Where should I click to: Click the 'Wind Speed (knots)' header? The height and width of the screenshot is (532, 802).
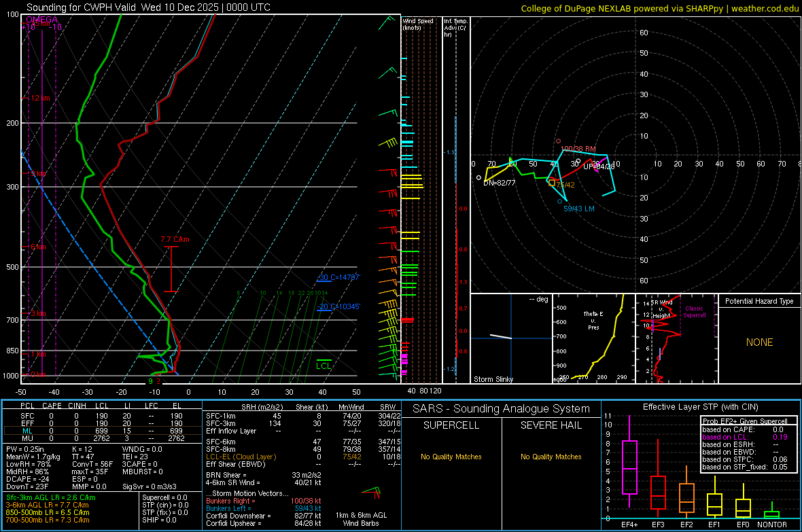pyautogui.click(x=418, y=24)
